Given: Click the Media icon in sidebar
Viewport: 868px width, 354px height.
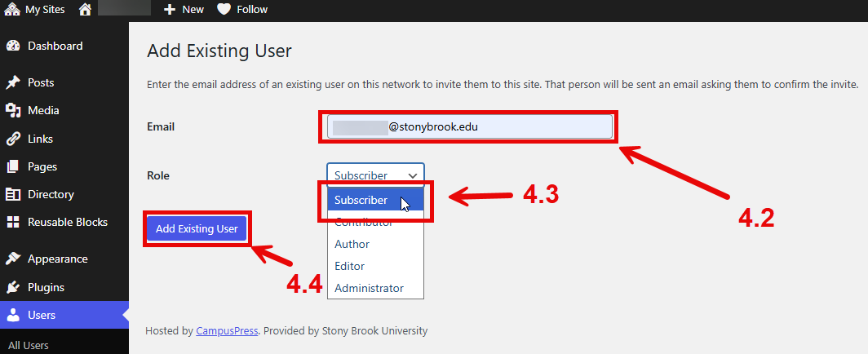Looking at the screenshot, I should [x=13, y=111].
